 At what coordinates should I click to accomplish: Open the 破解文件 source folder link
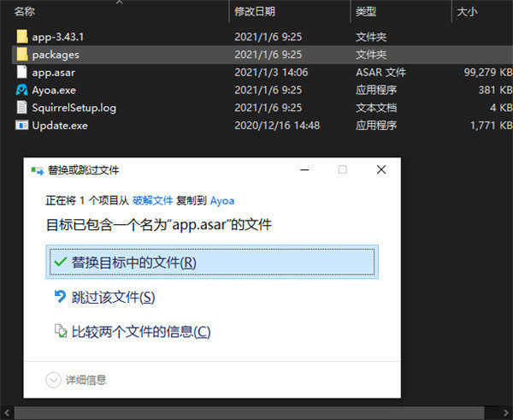tap(152, 200)
